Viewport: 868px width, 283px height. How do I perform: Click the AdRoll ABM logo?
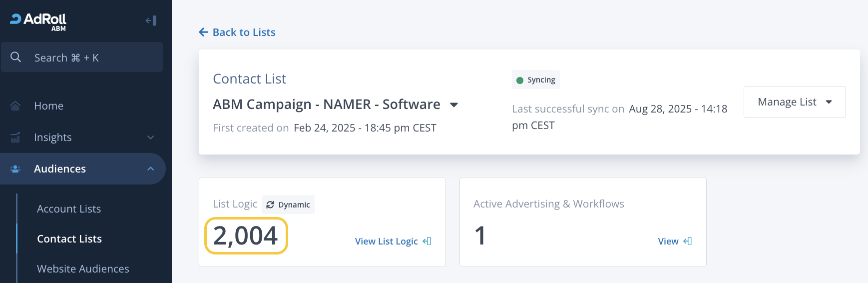(x=38, y=21)
